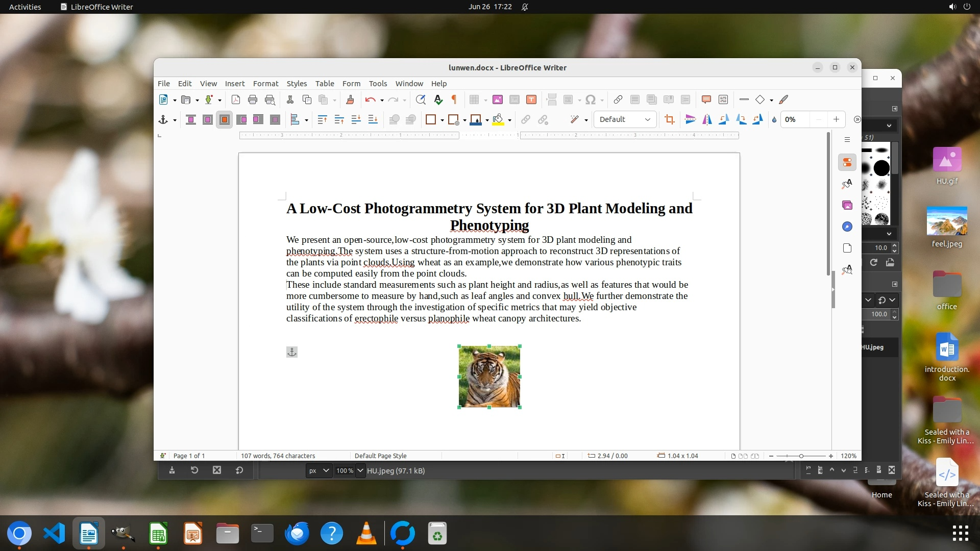Open the sidebar Gallery panel
980x551 pixels.
click(x=847, y=205)
